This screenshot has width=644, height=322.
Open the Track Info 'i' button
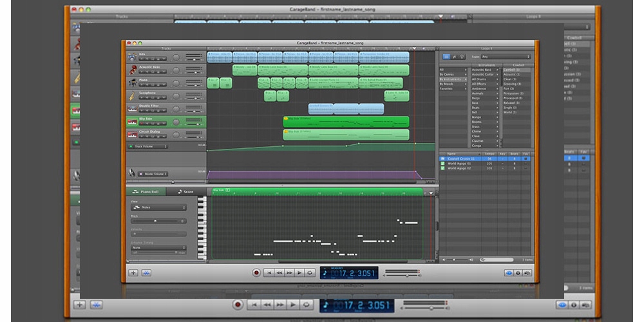tap(518, 272)
